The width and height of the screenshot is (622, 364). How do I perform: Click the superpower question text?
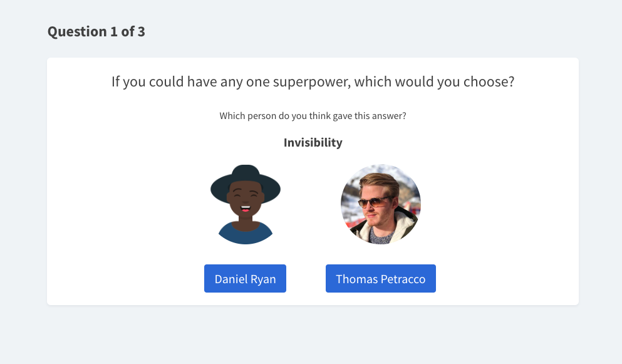313,82
